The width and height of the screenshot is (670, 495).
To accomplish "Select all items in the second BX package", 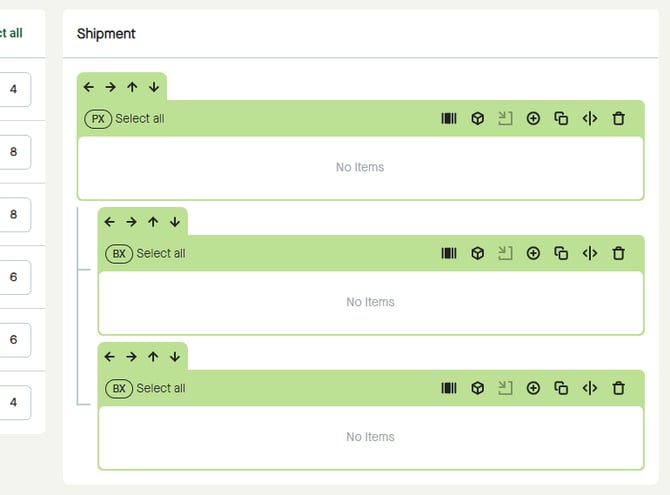I will click(161, 388).
